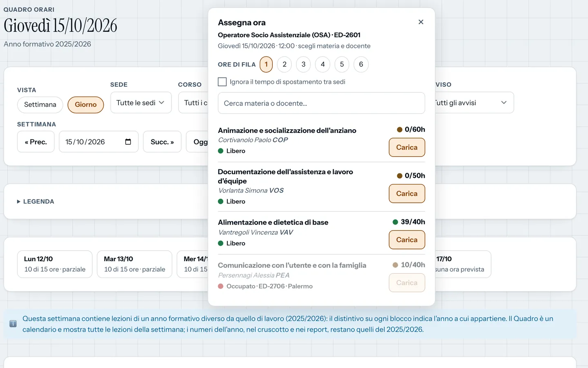The height and width of the screenshot is (368, 588).
Task: Click teacher name Vorlanta Simona VOS
Action: [x=251, y=191]
